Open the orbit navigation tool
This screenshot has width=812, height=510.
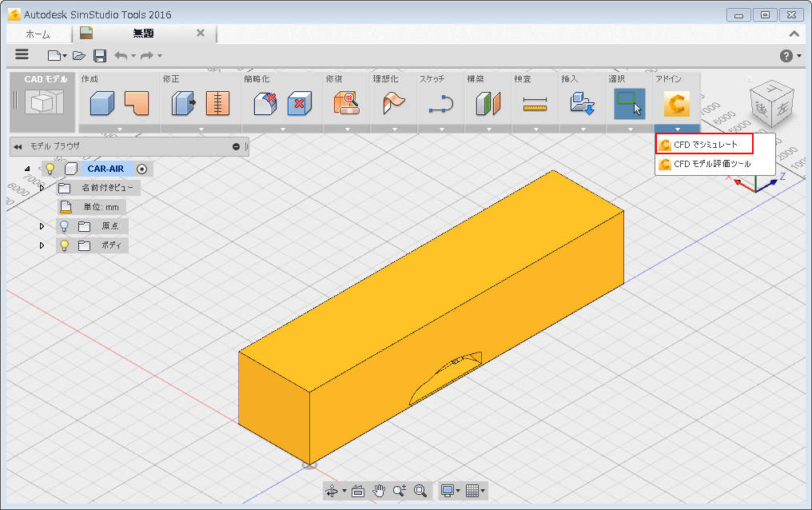[332, 490]
